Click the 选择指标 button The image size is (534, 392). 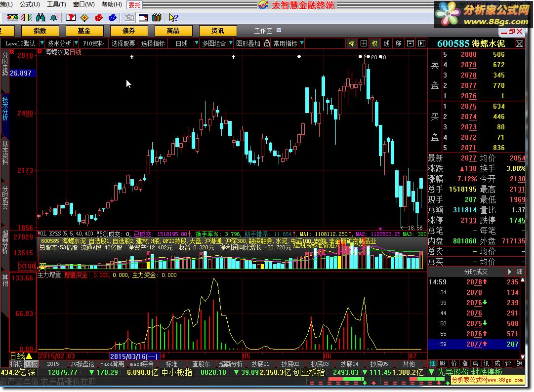tap(153, 43)
